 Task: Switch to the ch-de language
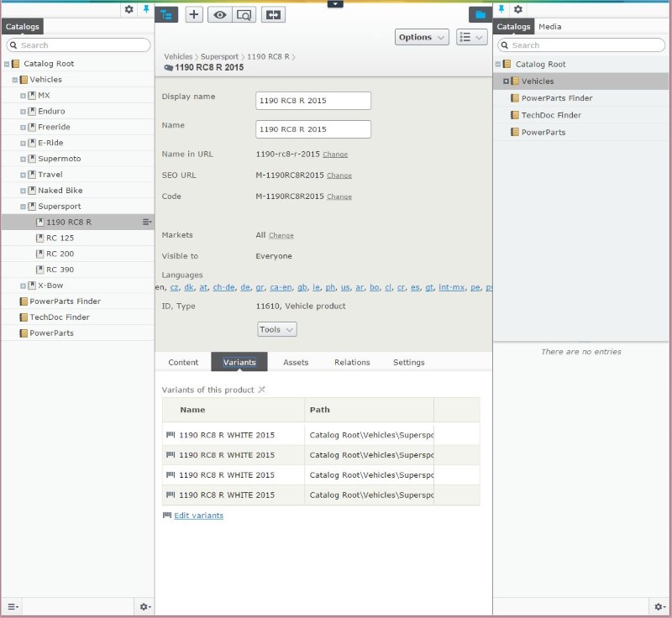click(223, 287)
